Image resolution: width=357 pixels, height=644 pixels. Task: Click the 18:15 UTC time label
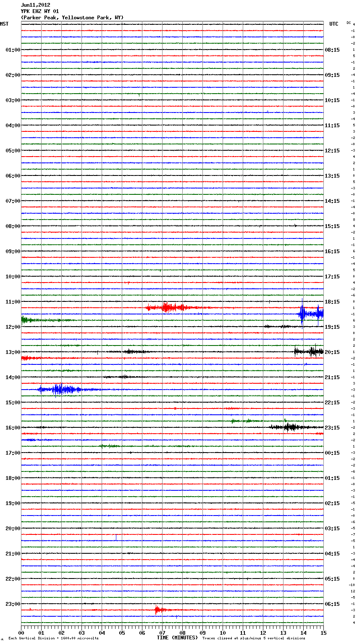point(332,302)
